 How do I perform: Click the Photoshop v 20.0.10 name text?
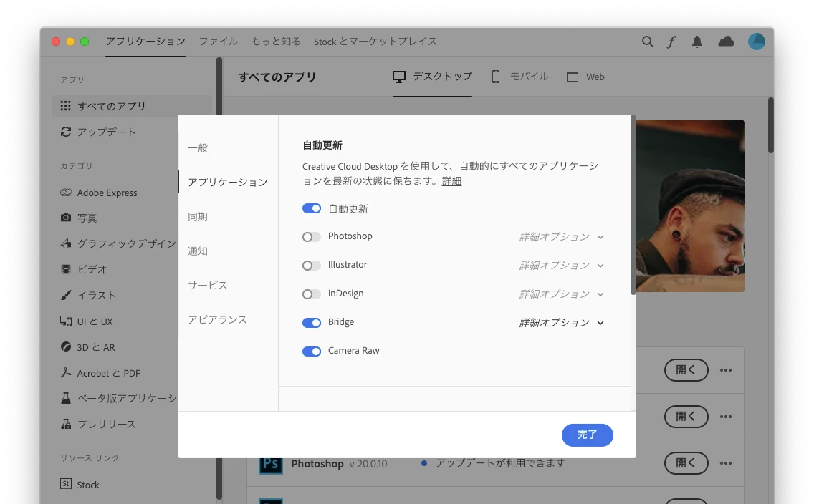[x=339, y=464]
